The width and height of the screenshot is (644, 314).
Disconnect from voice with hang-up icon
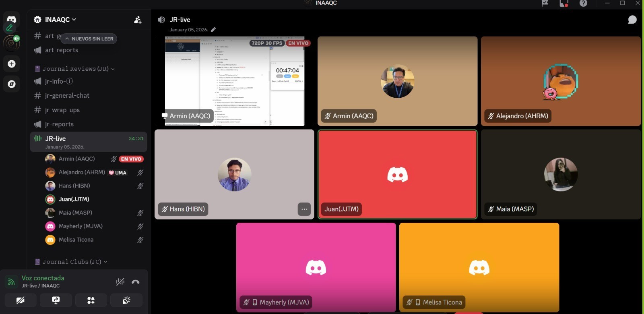[136, 282]
